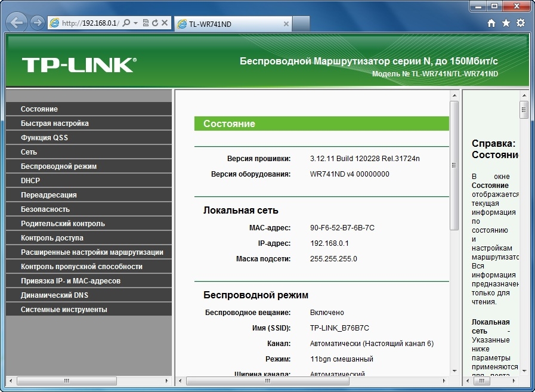Open the browser Tools gear icon
The height and width of the screenshot is (392, 535).
521,23
